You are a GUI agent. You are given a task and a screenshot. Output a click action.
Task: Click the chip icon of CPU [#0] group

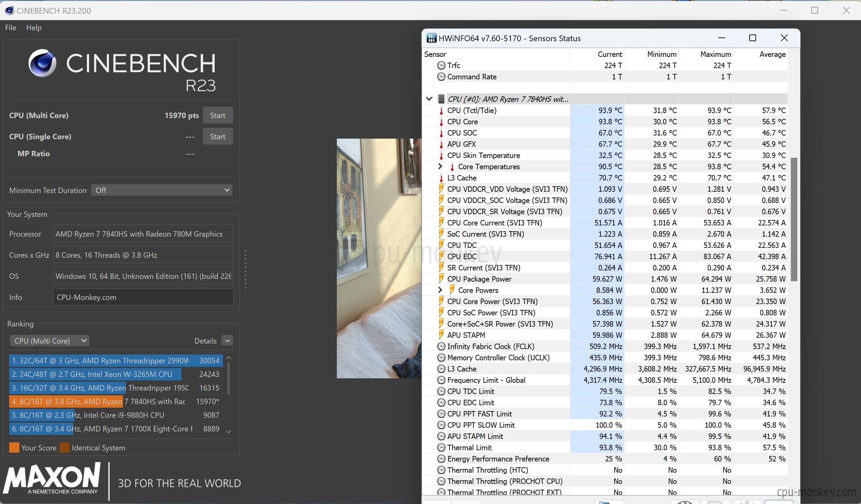[441, 99]
